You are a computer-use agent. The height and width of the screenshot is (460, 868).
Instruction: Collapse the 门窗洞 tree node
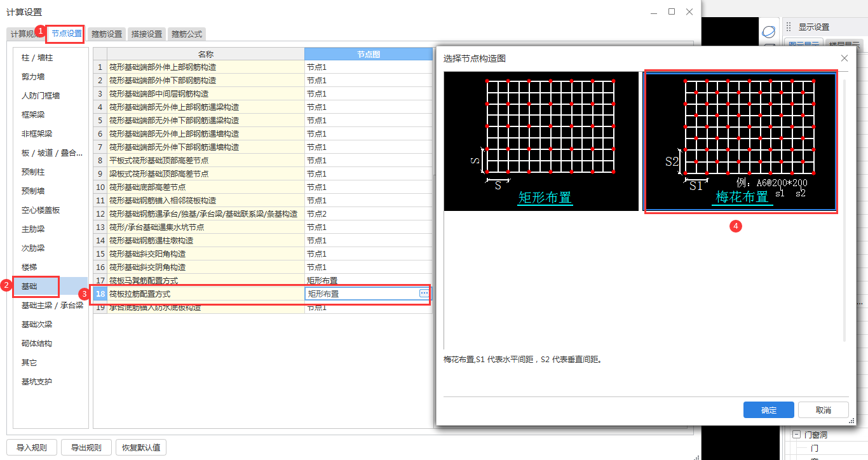[796, 435]
